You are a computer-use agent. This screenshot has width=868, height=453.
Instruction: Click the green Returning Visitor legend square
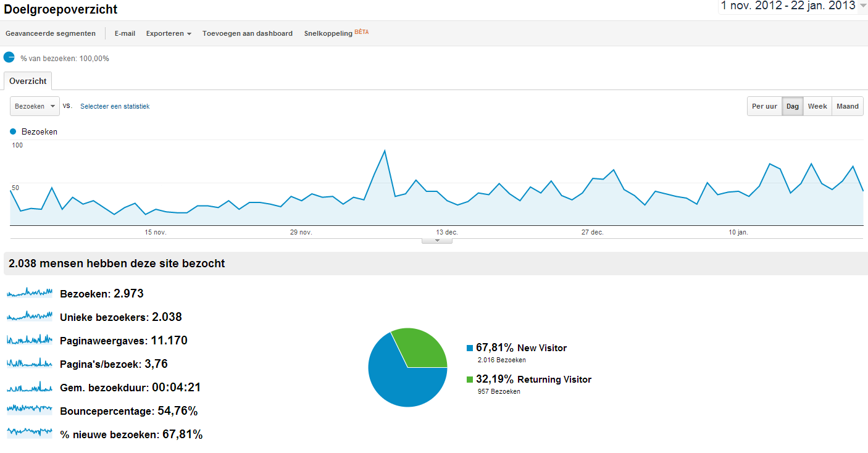[x=470, y=380]
